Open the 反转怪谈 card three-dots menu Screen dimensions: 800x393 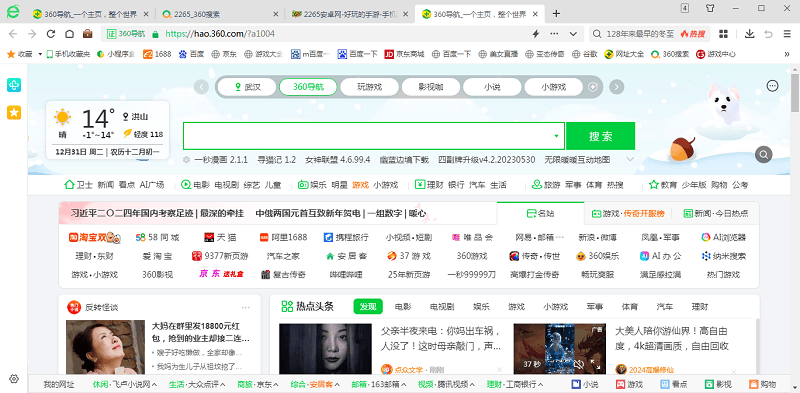[246, 307]
